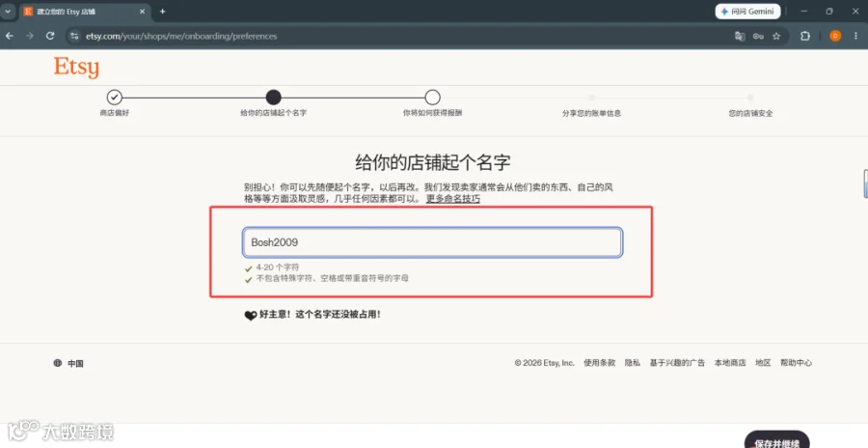This screenshot has width=868, height=448.
Task: Open the saved passwords key icon
Action: click(x=758, y=36)
